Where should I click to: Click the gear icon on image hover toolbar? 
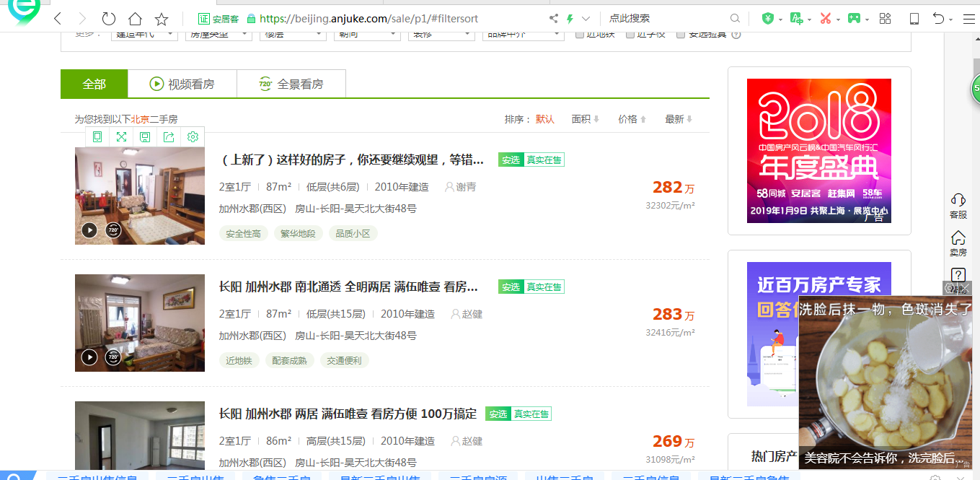coord(193,137)
